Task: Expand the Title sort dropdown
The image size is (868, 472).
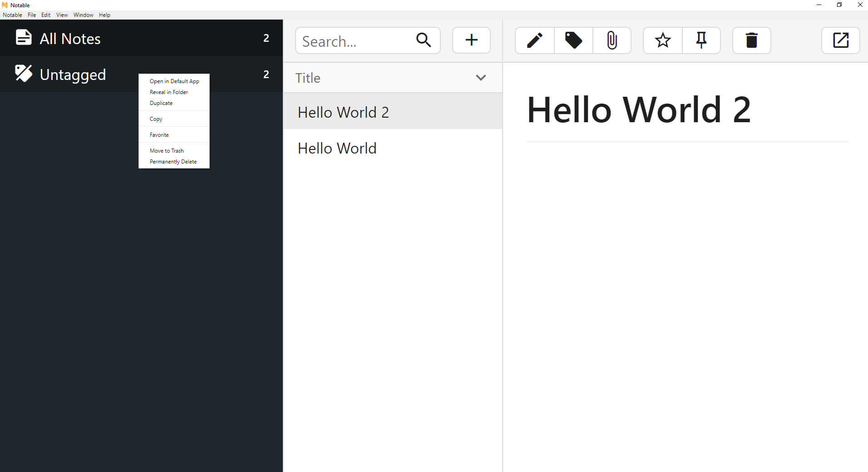Action: point(481,78)
